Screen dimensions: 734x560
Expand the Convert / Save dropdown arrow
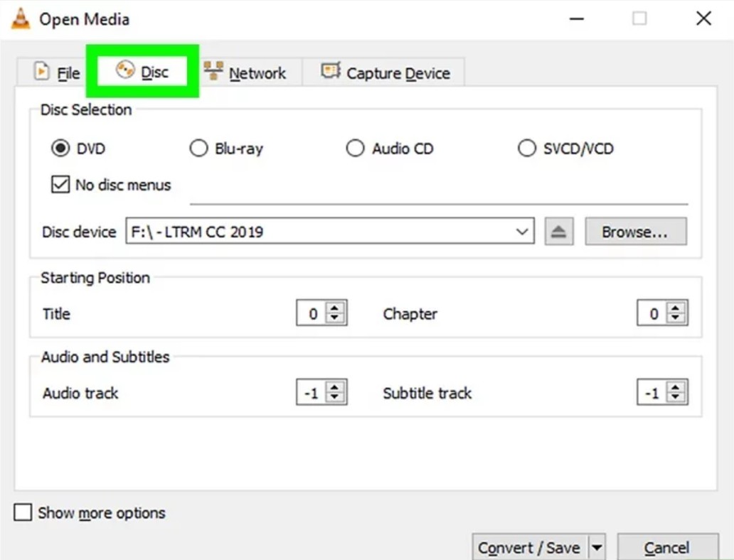[597, 547]
